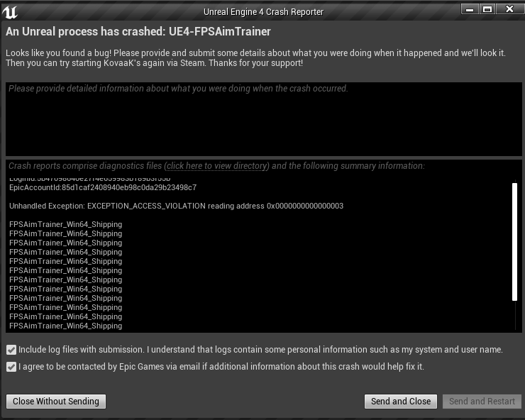
Task: Close the Crash Reporter window with X
Action: click(x=509, y=9)
